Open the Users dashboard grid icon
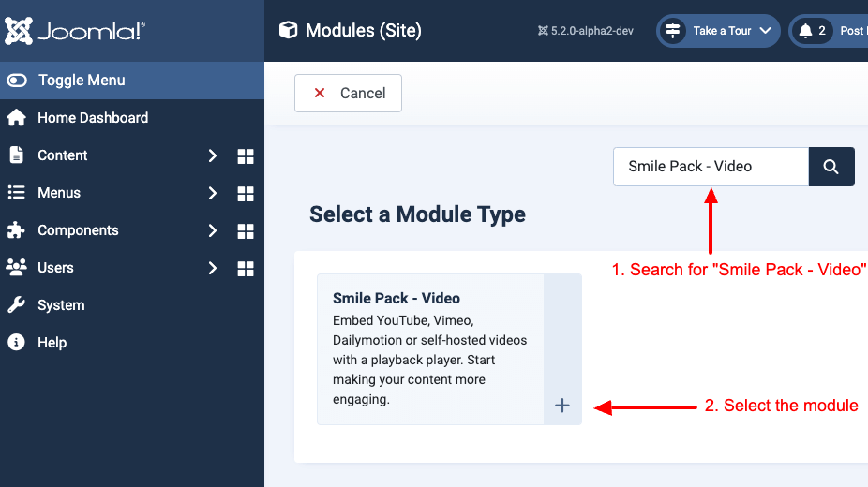868x487 pixels. (246, 269)
